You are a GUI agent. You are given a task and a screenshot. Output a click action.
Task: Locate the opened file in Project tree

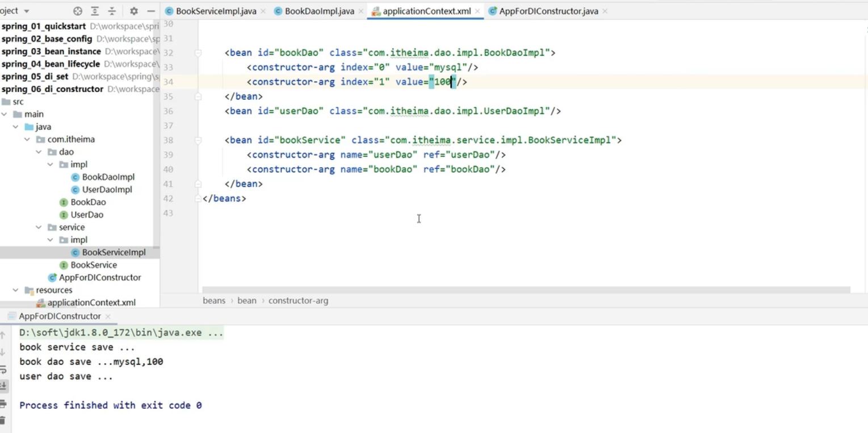pos(78,11)
